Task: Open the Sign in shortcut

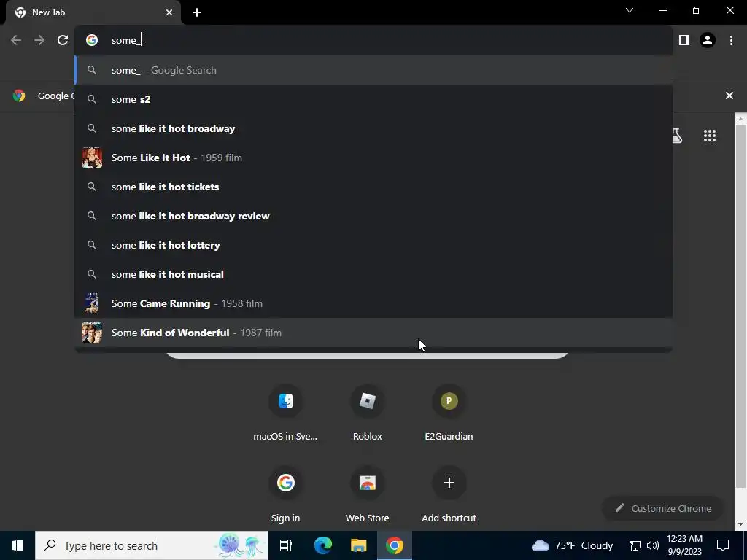Action: 285,495
